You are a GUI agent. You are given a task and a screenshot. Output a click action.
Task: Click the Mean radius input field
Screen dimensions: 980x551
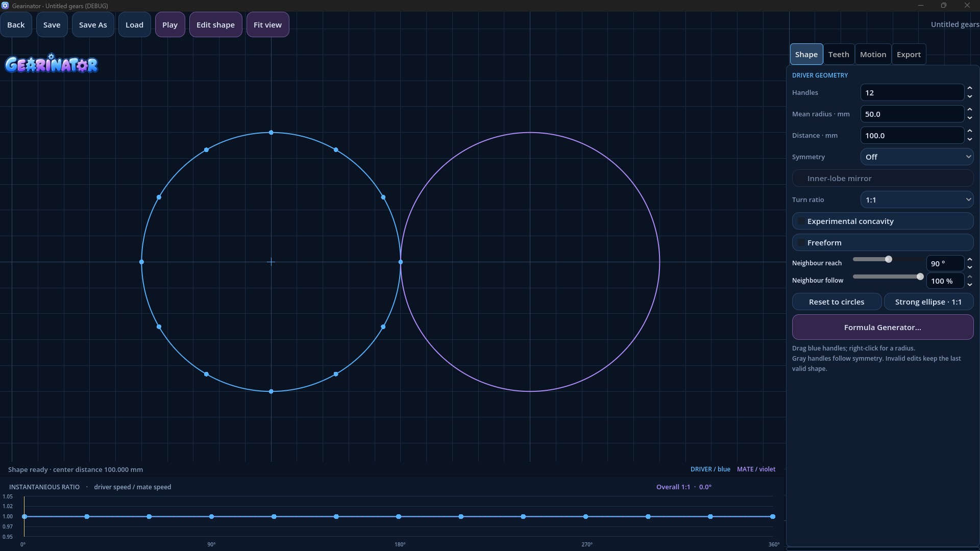coord(912,114)
